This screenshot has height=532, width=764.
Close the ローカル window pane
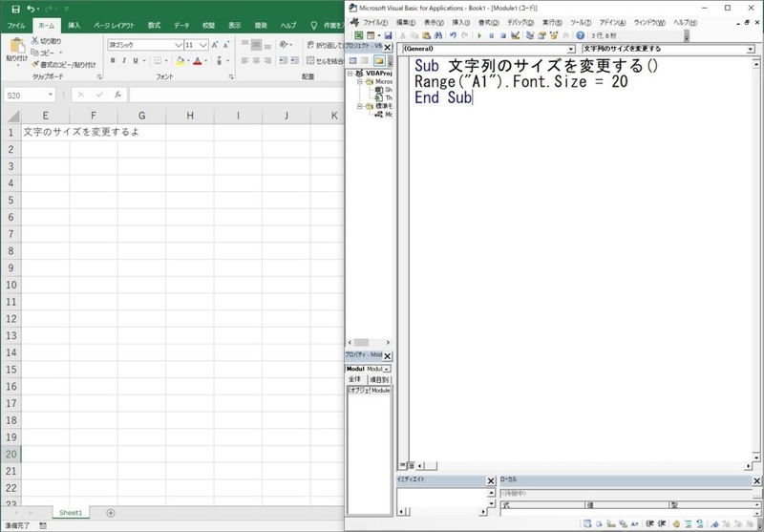point(756,481)
